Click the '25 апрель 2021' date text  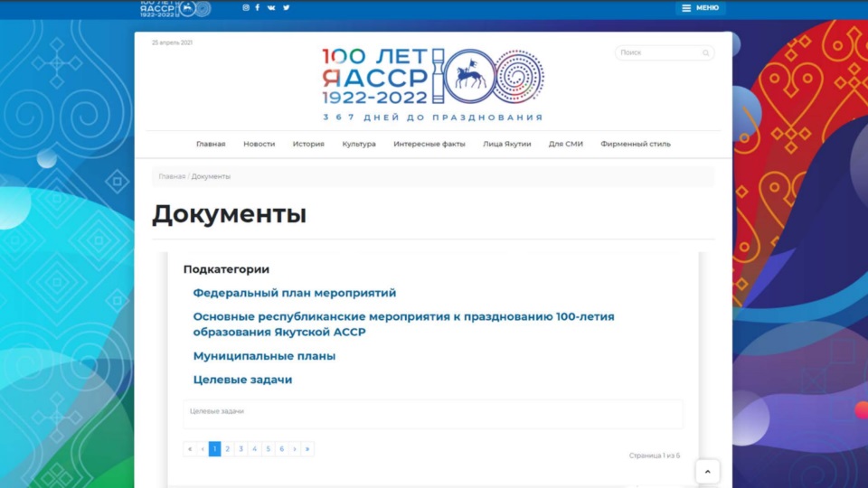pos(172,42)
